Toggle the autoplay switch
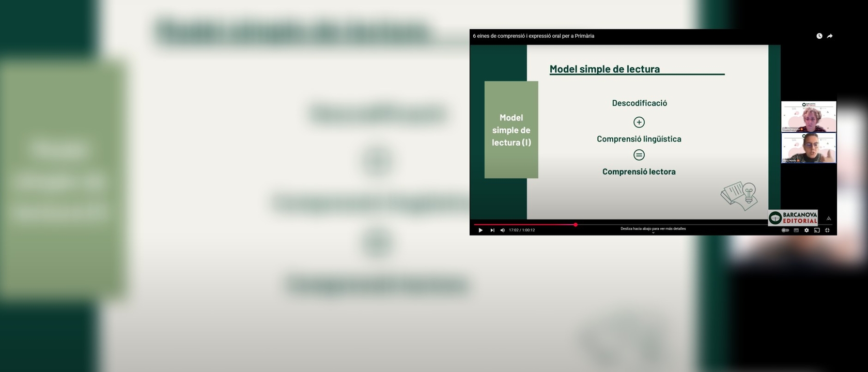This screenshot has height=372, width=868. (785, 230)
